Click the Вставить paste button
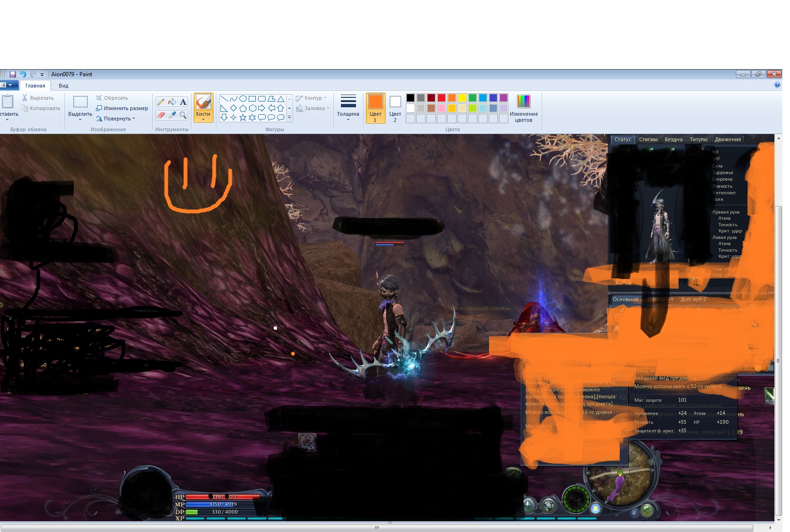Image resolution: width=790 pixels, height=532 pixels. pyautogui.click(x=8, y=108)
